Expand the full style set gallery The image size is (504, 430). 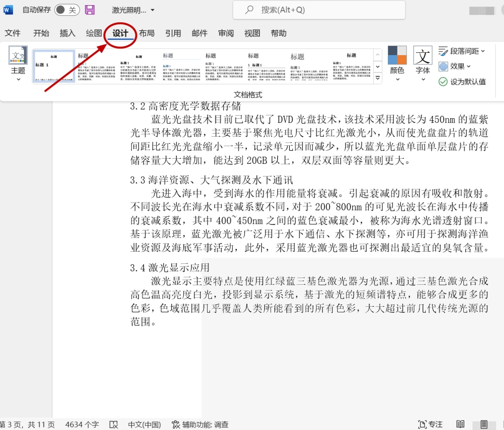(x=378, y=78)
